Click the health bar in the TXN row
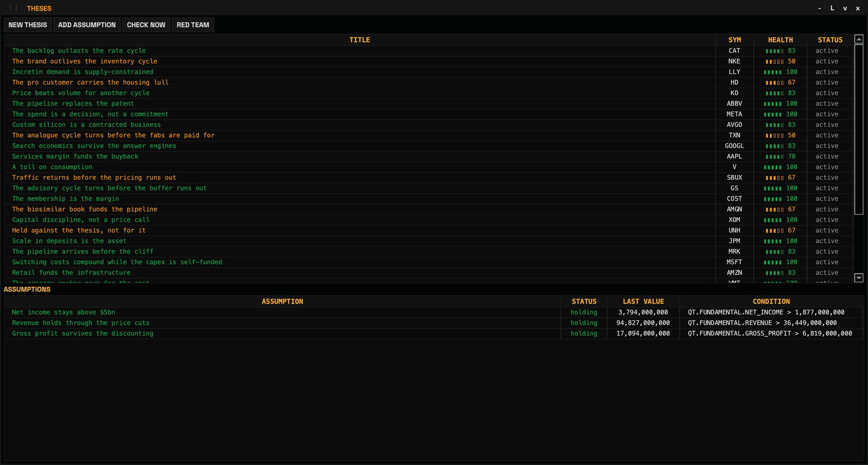The height and width of the screenshot is (465, 868). pos(774,135)
